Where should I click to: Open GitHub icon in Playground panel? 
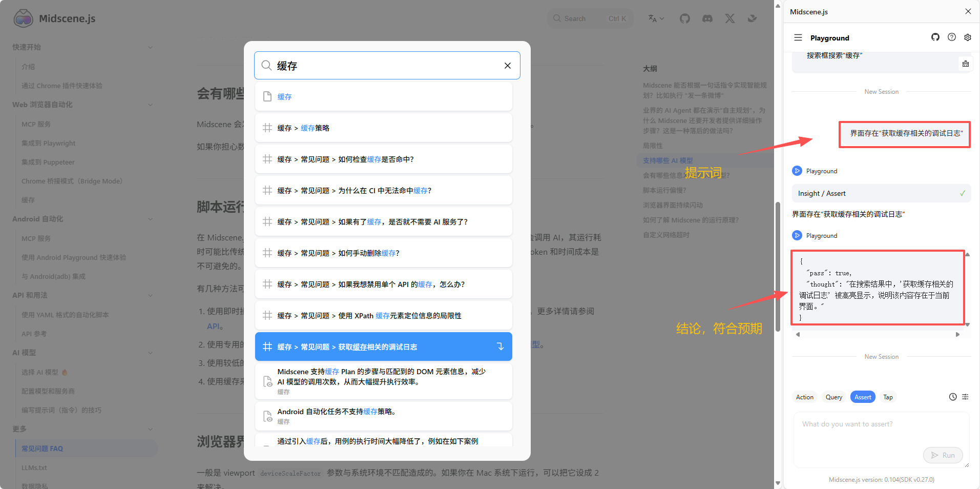coord(935,37)
